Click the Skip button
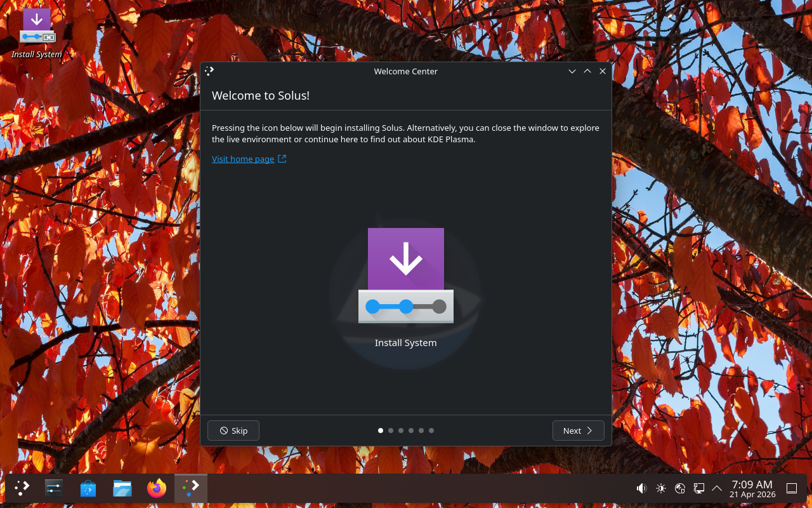Viewport: 812px width, 508px height. (233, 431)
